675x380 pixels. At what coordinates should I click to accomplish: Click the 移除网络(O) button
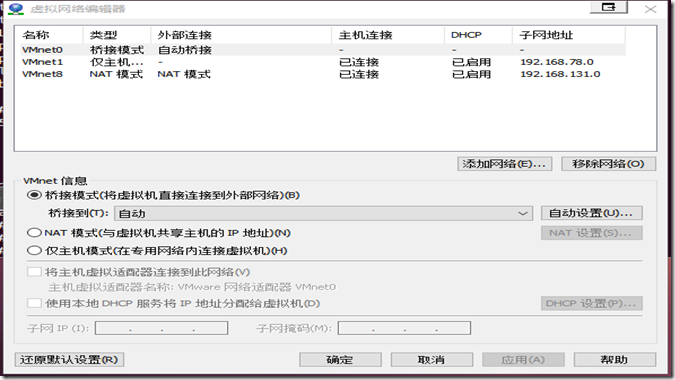click(x=608, y=164)
